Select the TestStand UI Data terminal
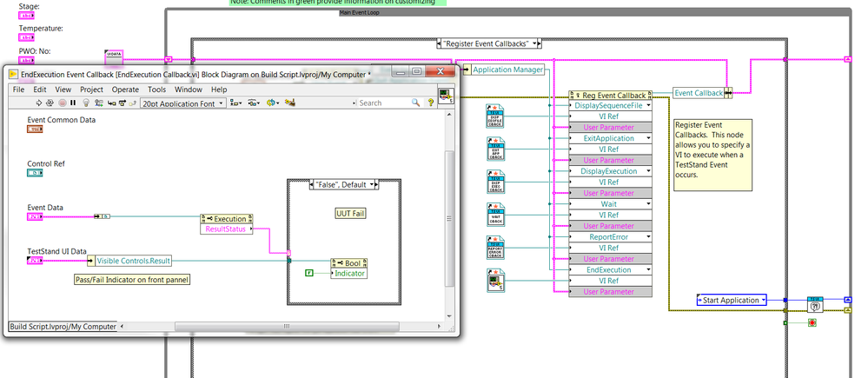 pyautogui.click(x=35, y=261)
